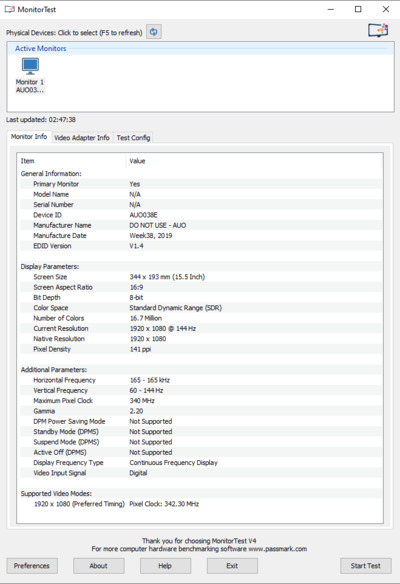Click the Device ID value AUO038E
This screenshot has height=584, width=400.
point(143,215)
